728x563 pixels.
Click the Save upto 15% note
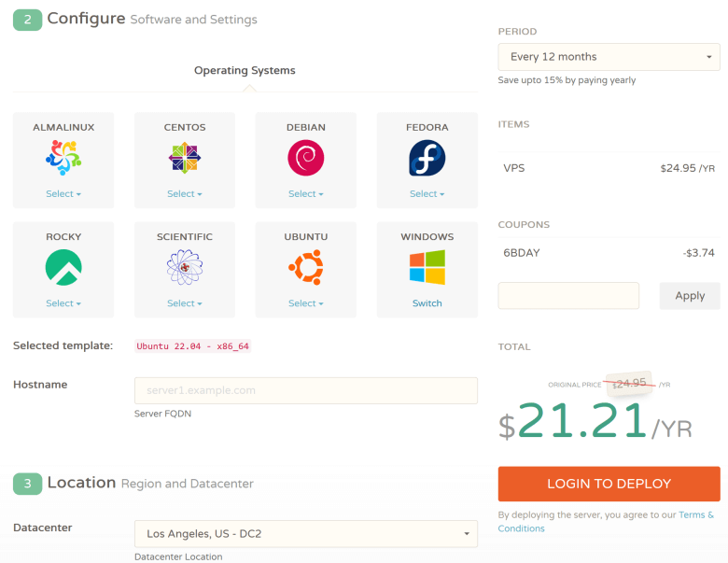(567, 80)
